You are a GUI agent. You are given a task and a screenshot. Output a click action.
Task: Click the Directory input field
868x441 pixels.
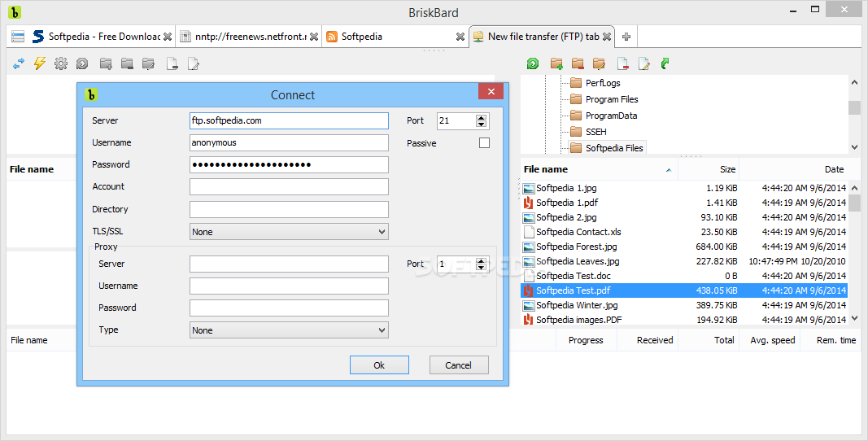(x=289, y=209)
